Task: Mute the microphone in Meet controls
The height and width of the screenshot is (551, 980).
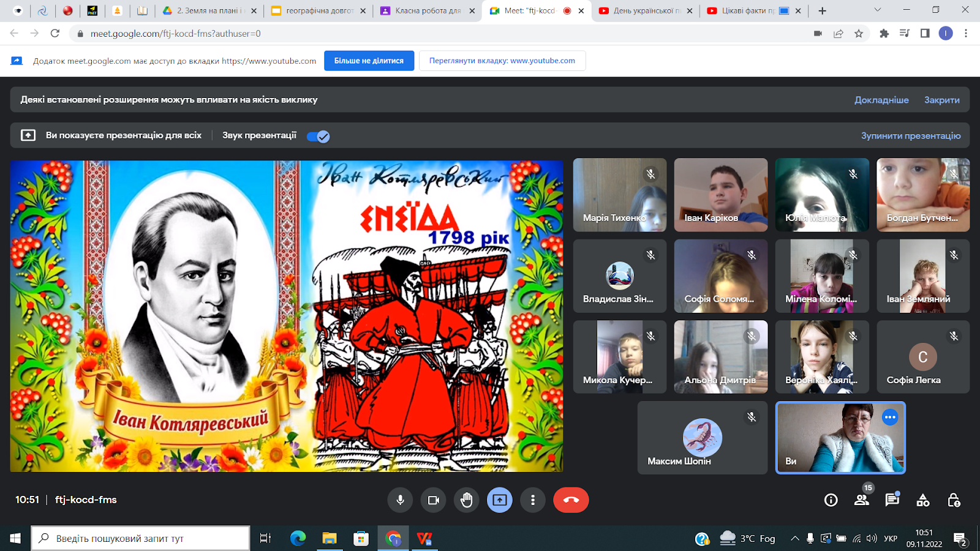Action: [x=400, y=500]
